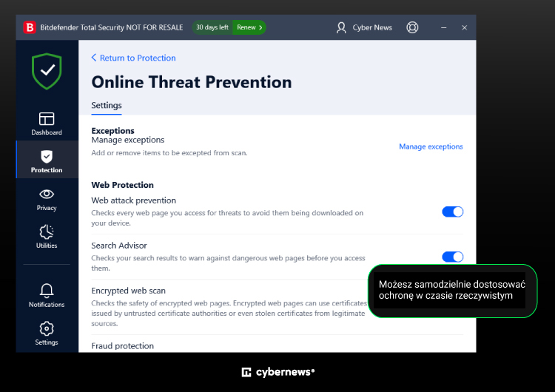The width and height of the screenshot is (555, 392).
Task: Open the Dashboard sidebar section
Action: click(47, 124)
